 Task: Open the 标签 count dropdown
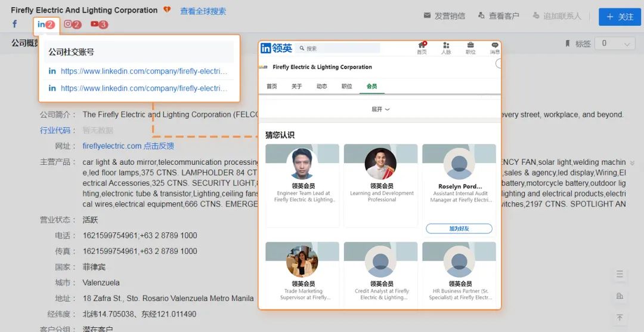click(615, 43)
